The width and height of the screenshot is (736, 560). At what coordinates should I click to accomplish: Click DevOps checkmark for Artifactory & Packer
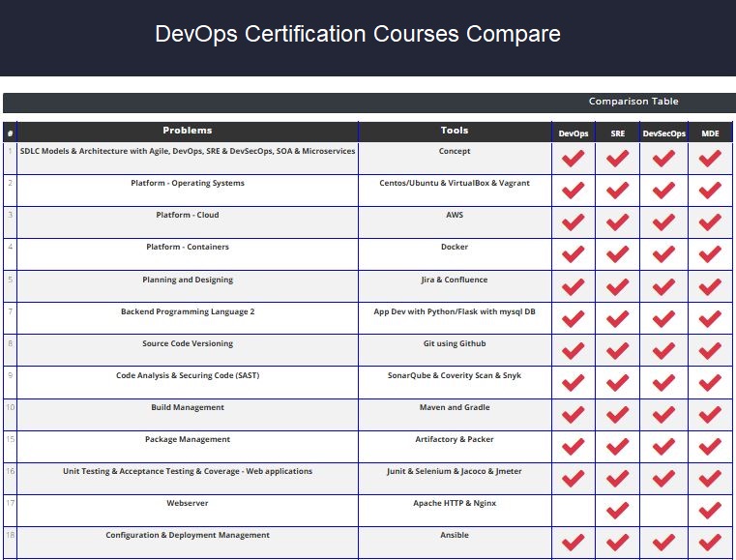[573, 446]
